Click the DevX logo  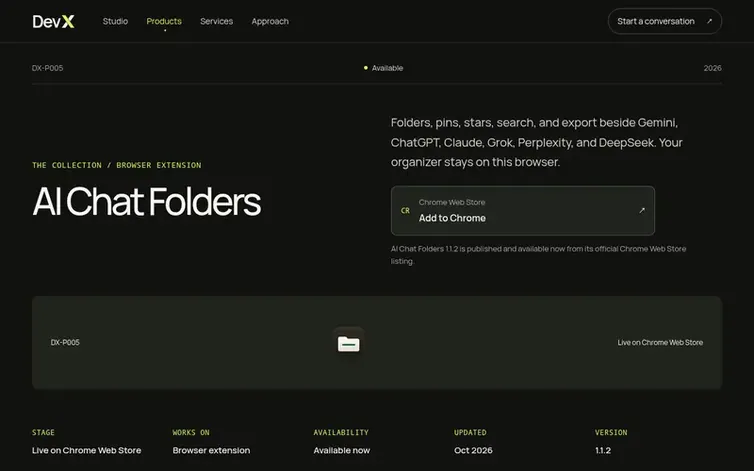53,21
